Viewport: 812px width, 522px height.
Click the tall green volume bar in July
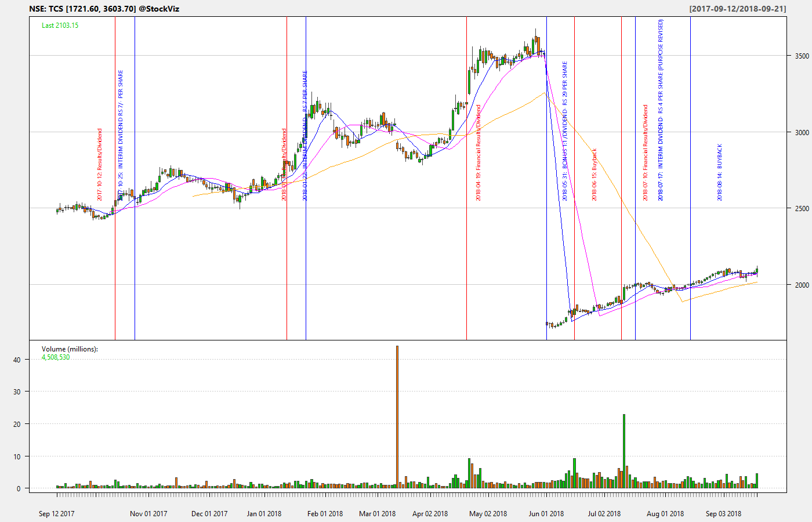624,451
